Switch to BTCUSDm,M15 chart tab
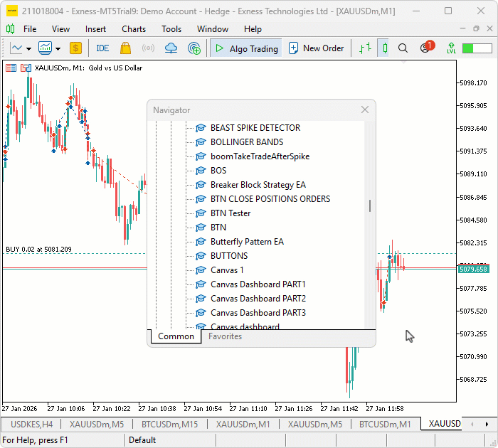This screenshot has height=448, width=498. point(169,425)
